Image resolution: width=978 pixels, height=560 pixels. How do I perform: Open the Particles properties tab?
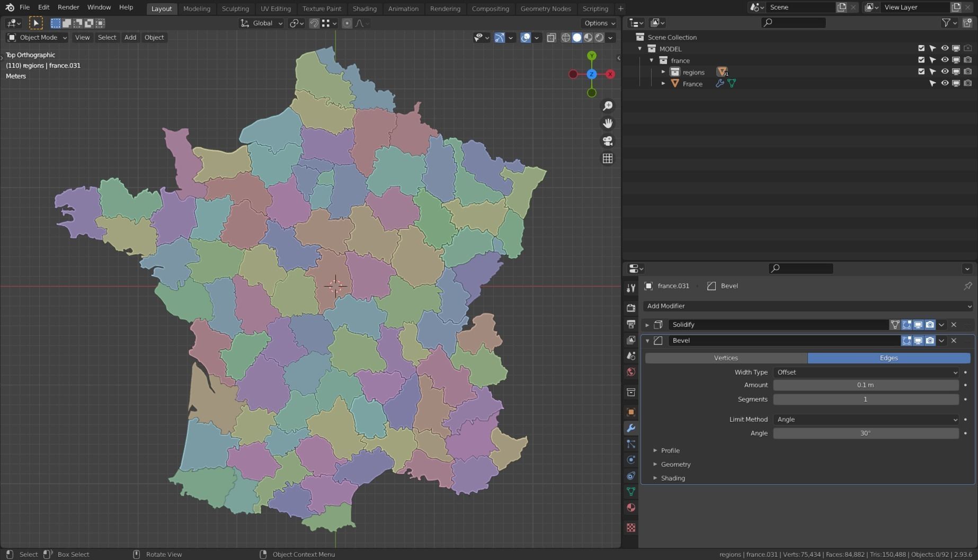pyautogui.click(x=630, y=444)
